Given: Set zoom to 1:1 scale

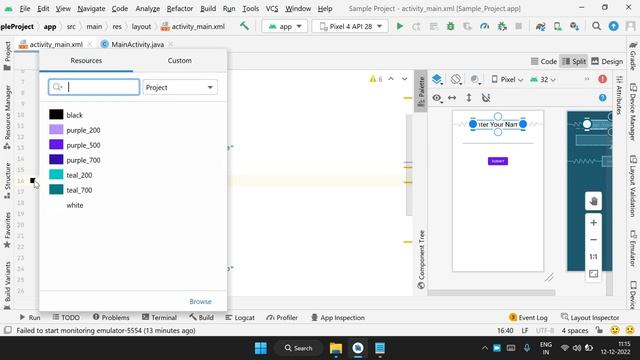Looking at the screenshot, I should (593, 257).
